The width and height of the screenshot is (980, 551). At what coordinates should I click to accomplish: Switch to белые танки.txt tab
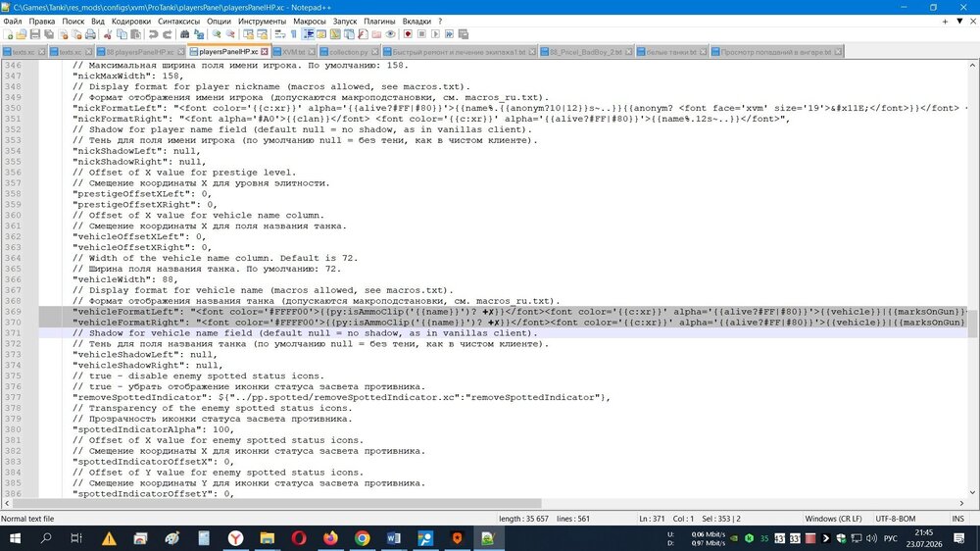(x=671, y=52)
